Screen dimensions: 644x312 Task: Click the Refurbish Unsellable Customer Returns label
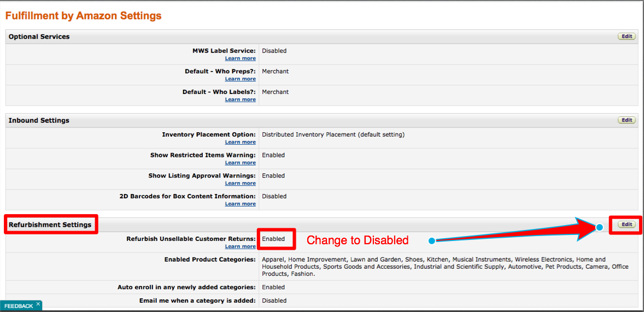191,239
